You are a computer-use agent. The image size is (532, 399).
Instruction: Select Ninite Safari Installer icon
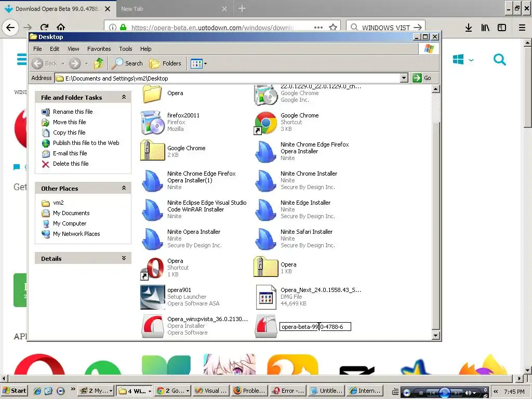click(266, 239)
